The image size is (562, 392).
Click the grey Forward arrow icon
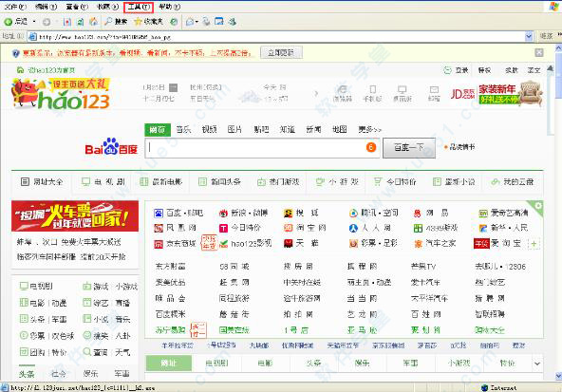tap(47, 22)
